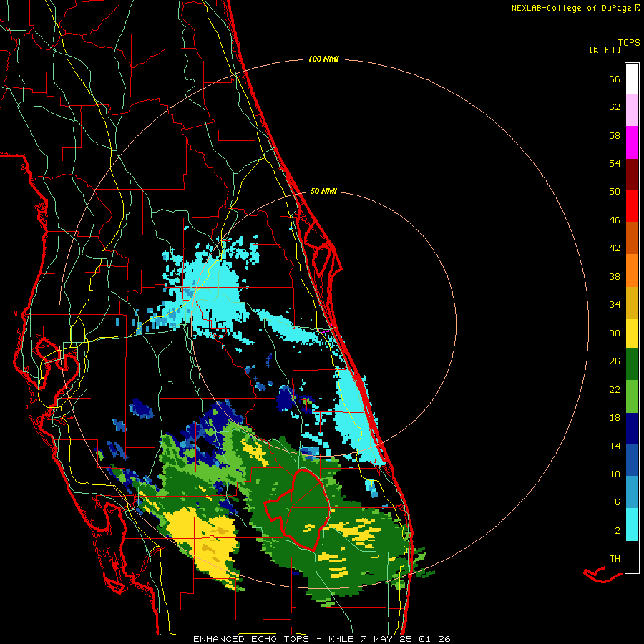The image size is (644, 644).
Task: Click the KMLB 7 MAY 25 01:26 timestamp
Action: (x=389, y=639)
